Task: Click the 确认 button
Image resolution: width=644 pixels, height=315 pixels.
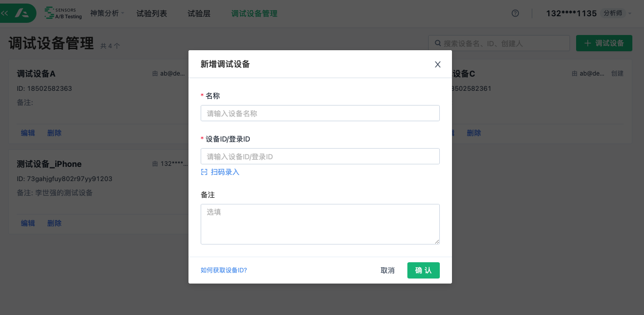Action: pos(423,270)
